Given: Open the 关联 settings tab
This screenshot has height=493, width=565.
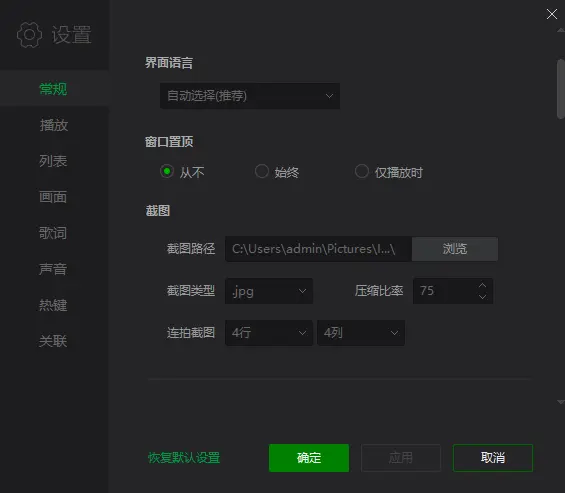Looking at the screenshot, I should (54, 341).
